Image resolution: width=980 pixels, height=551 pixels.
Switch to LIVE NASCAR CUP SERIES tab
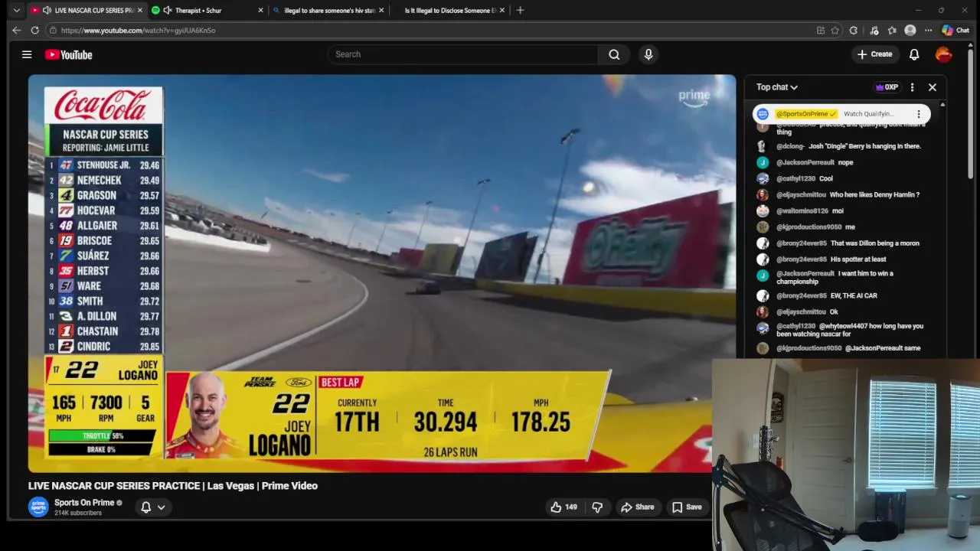(x=86, y=10)
